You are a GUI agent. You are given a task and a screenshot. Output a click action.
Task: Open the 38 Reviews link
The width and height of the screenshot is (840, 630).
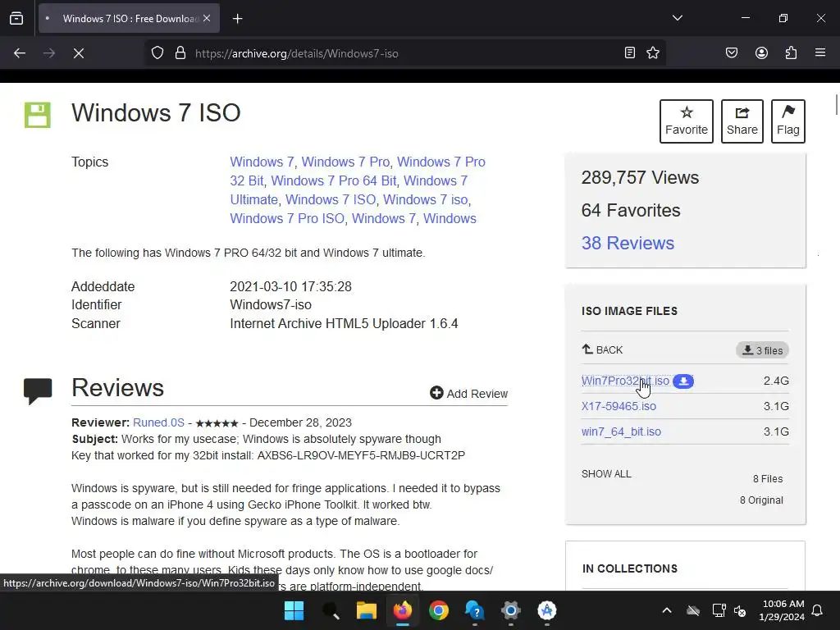tap(628, 243)
